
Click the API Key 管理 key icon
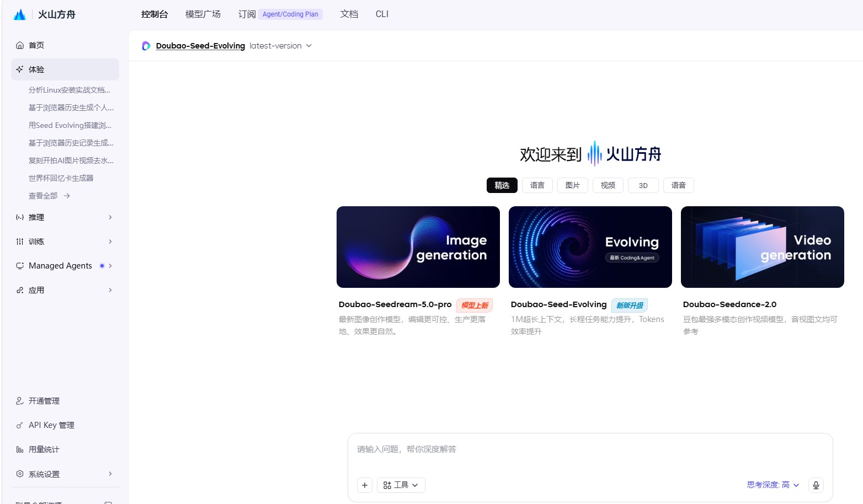point(20,425)
